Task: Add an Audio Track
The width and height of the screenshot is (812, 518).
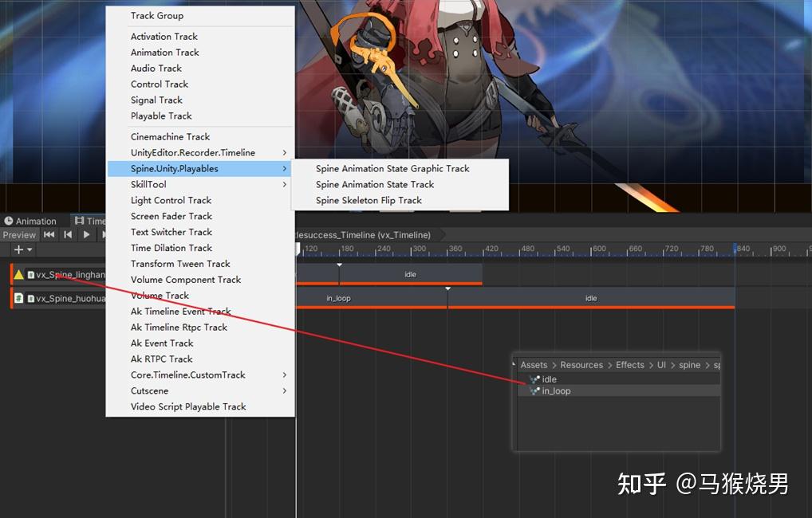Action: coord(200,69)
